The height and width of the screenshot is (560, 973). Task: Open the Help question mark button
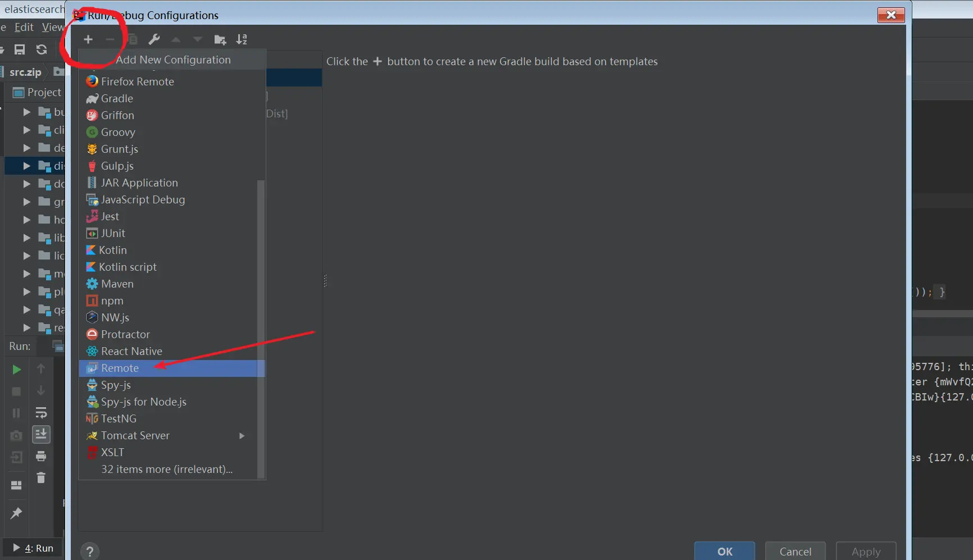click(x=90, y=552)
